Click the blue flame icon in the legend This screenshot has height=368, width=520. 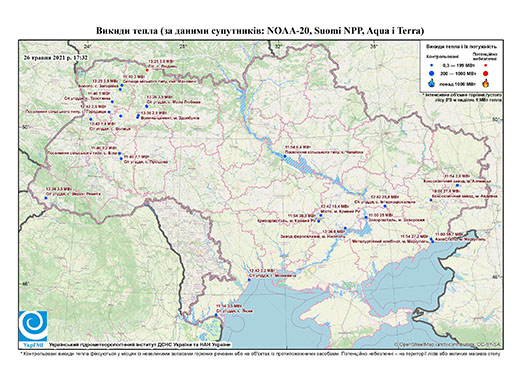coord(432,84)
